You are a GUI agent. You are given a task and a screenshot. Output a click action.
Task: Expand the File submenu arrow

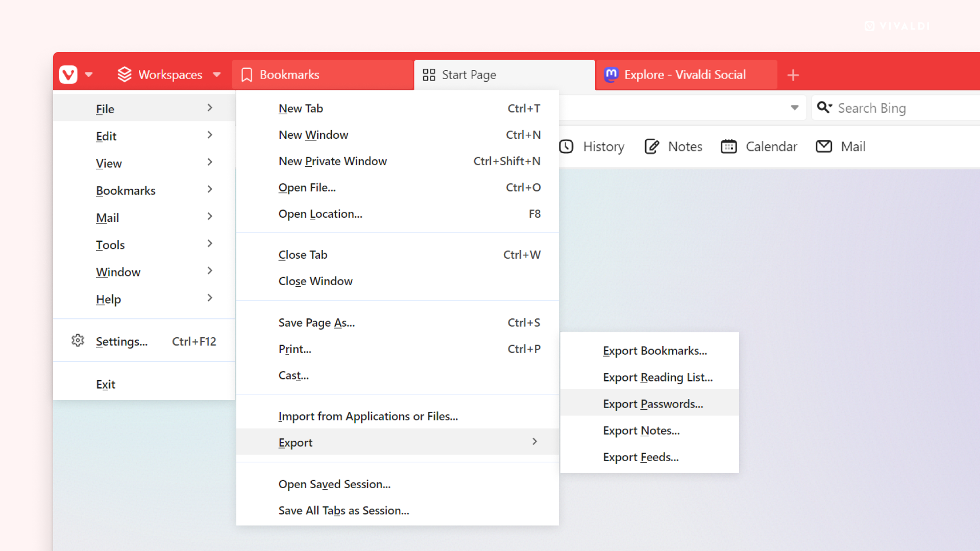click(211, 108)
